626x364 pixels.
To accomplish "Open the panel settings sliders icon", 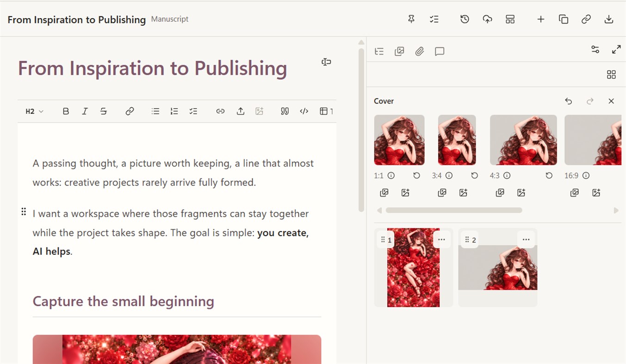I will point(595,49).
